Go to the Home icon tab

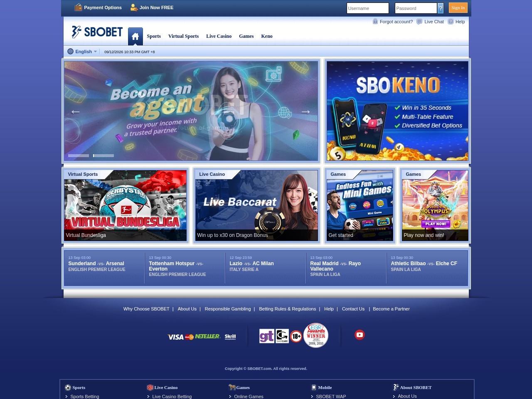point(135,37)
